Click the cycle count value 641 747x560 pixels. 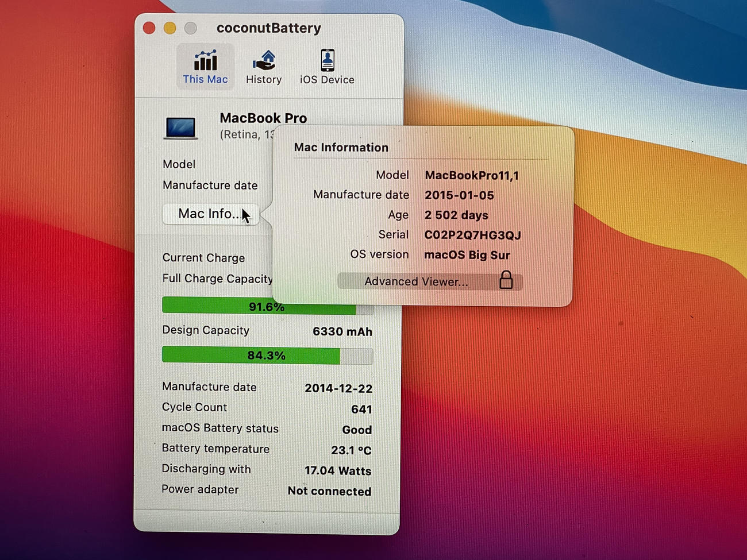tap(361, 409)
